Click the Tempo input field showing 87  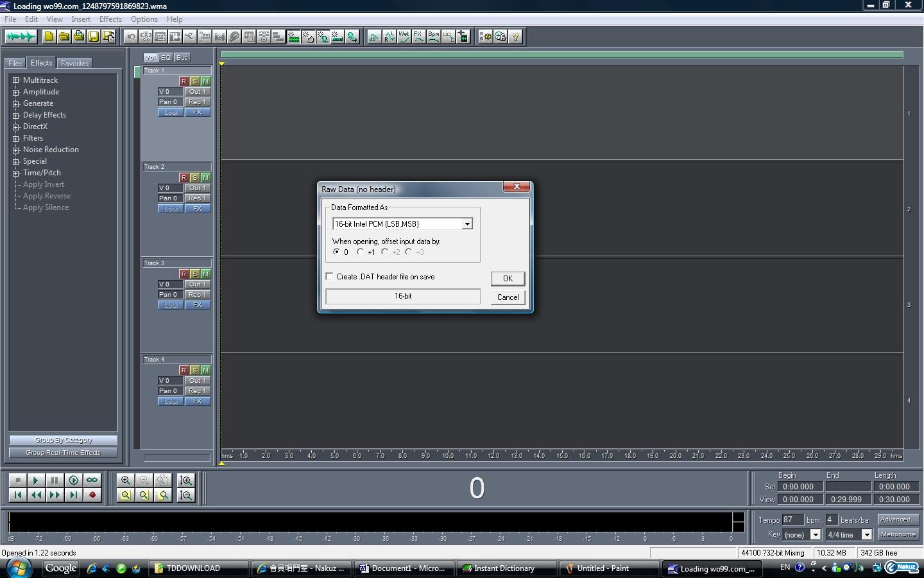792,520
